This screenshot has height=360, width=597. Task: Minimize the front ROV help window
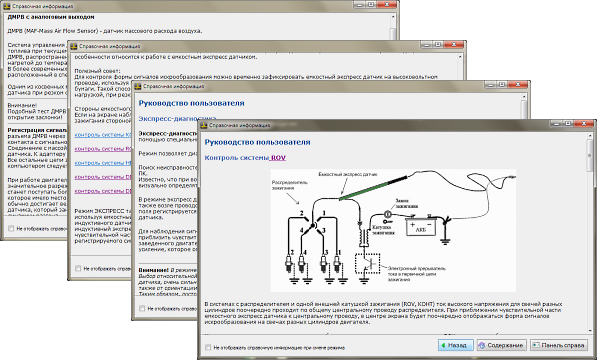(556, 123)
